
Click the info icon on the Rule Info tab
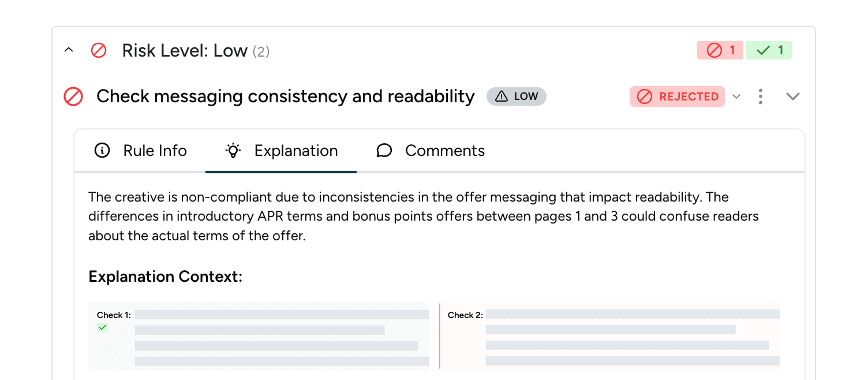pos(102,150)
